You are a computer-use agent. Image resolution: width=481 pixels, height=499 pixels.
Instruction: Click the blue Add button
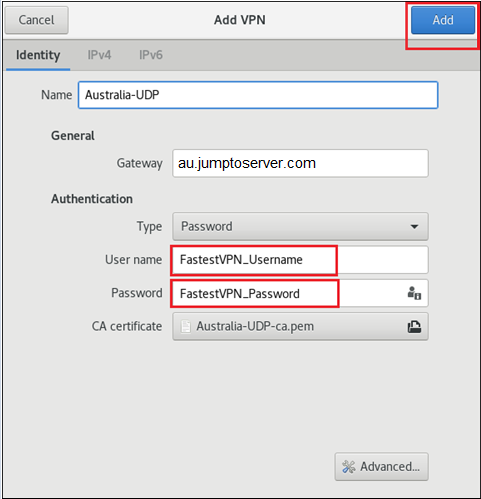[443, 20]
